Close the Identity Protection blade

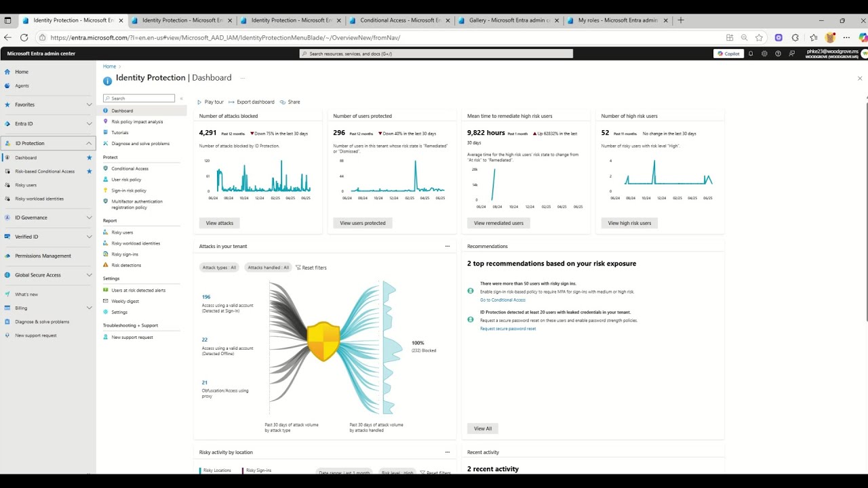[860, 79]
